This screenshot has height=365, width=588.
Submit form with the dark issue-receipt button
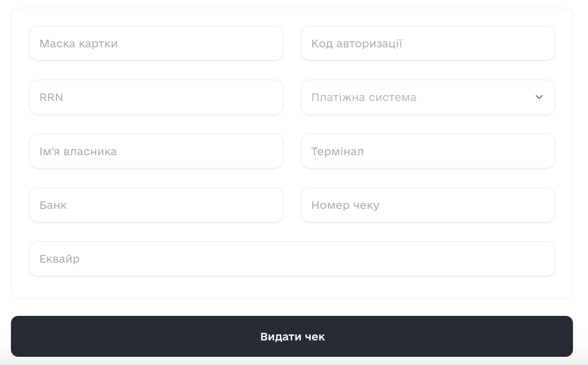292,337
